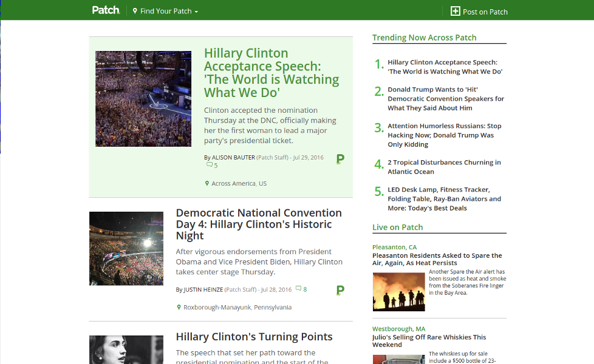Click the location pin icon beside Find Your Patch
The width and height of the screenshot is (594, 364).
[135, 11]
